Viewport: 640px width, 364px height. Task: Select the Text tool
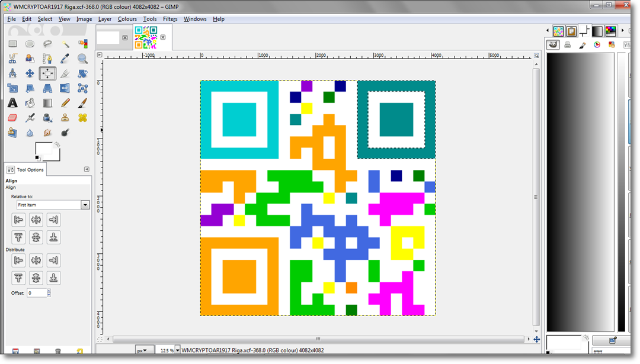click(12, 103)
